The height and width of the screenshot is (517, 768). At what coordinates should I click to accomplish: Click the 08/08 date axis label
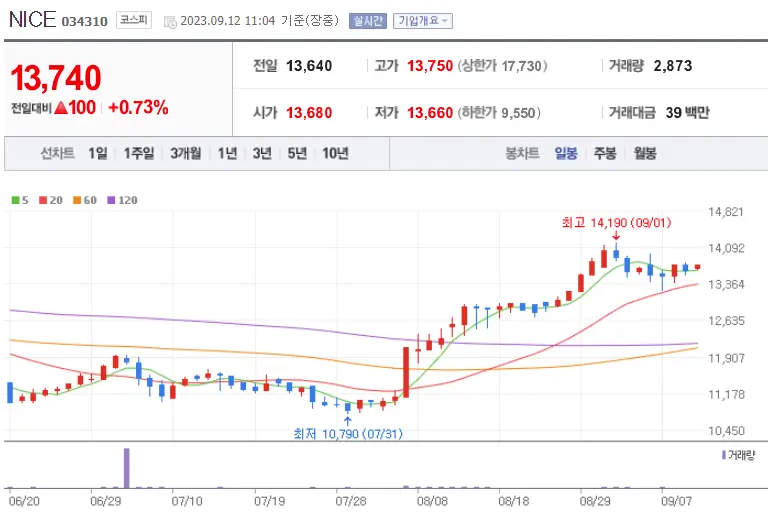coord(432,501)
